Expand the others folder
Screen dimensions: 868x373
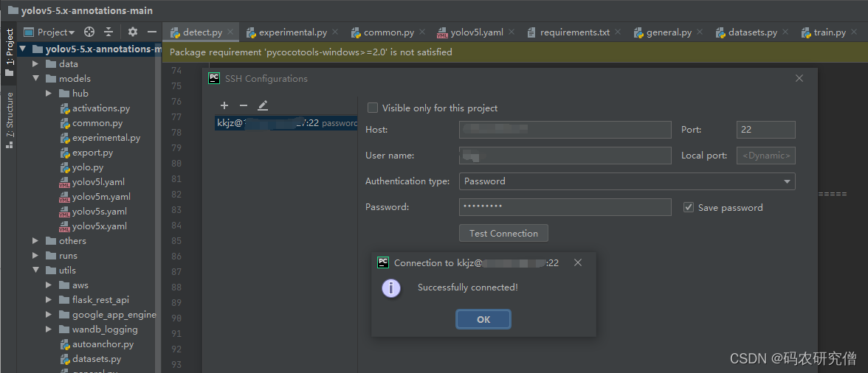pyautogui.click(x=35, y=241)
